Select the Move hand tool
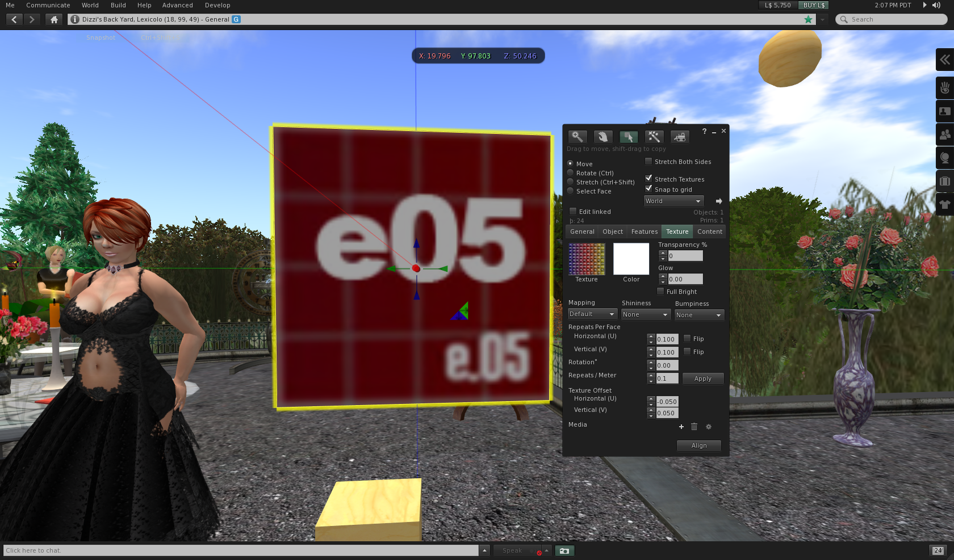Image resolution: width=954 pixels, height=560 pixels. click(x=602, y=137)
